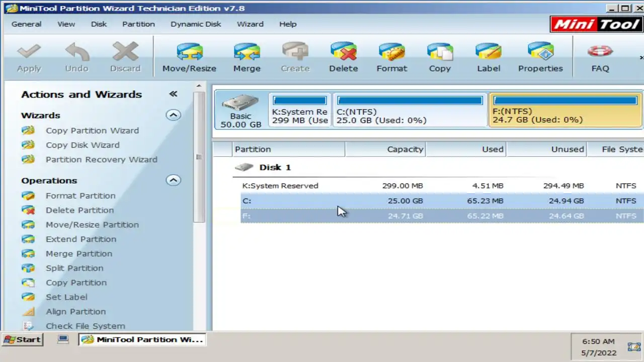Click Check File System operation
Viewport: 644px width, 362px height.
pos(85,326)
